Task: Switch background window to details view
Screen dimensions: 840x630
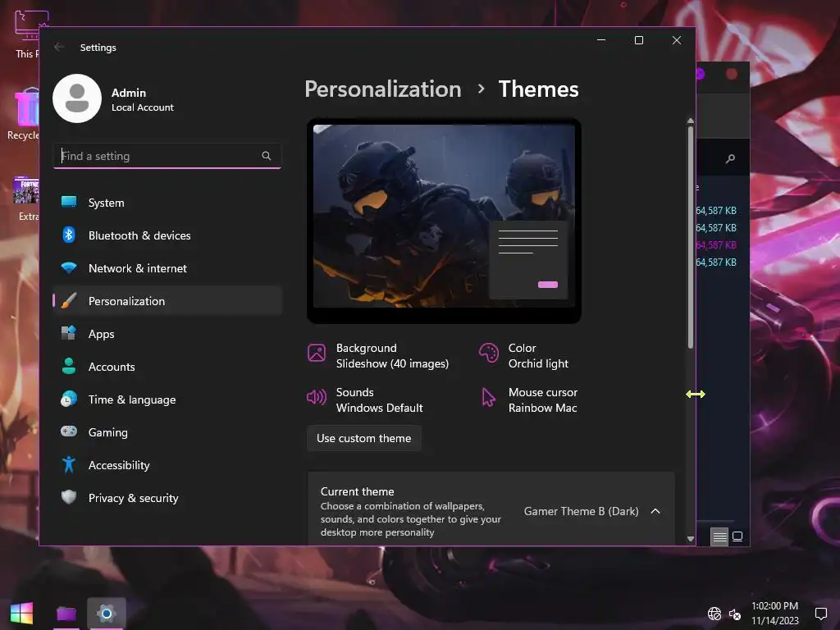Action: coord(719,536)
